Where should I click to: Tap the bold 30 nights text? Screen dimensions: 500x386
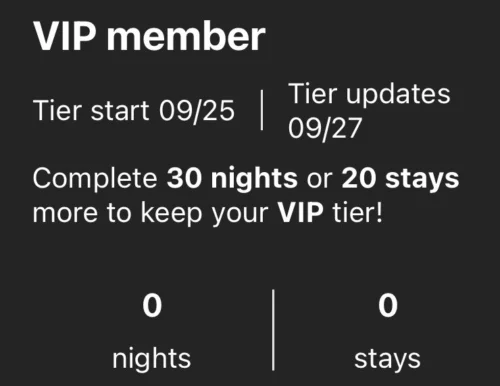[232, 179]
